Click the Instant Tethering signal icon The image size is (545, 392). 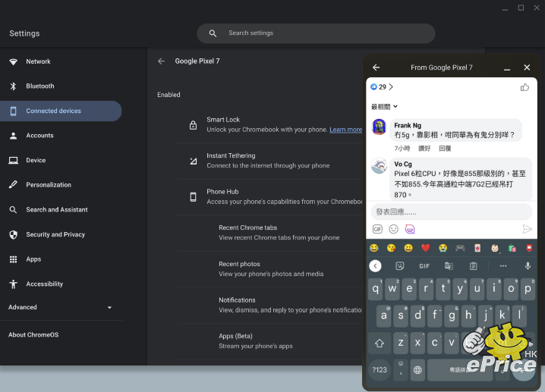[x=194, y=161]
